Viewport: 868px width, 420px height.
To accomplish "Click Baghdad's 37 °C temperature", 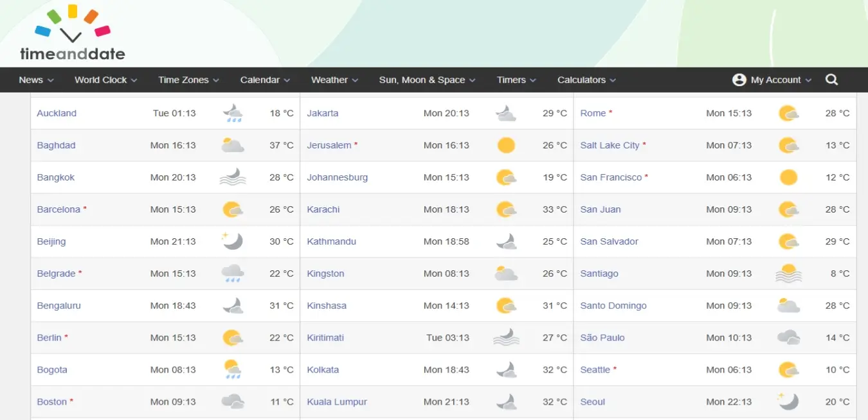I will tap(282, 145).
